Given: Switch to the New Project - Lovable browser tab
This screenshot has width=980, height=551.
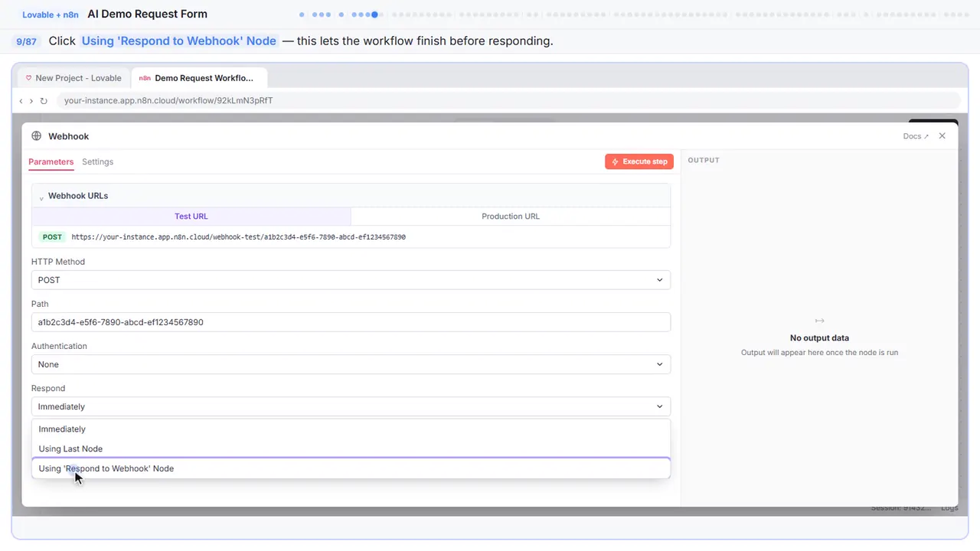Looking at the screenshot, I should coord(73,78).
